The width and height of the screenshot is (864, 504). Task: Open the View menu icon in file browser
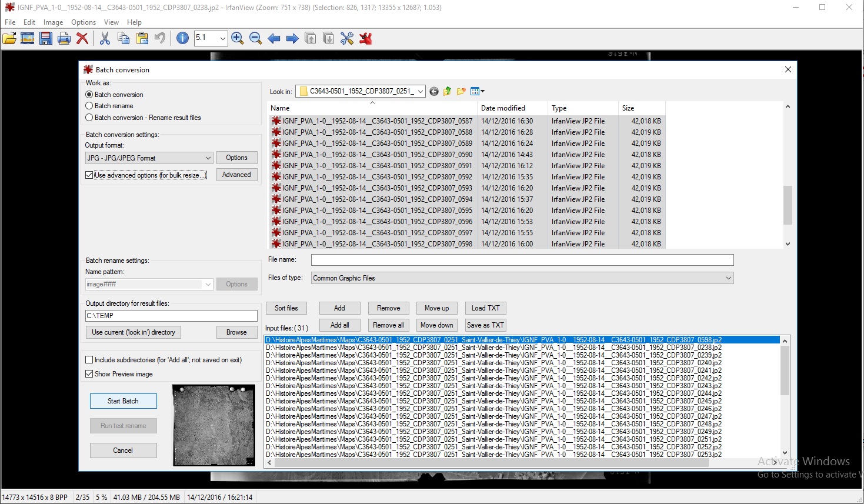(477, 91)
